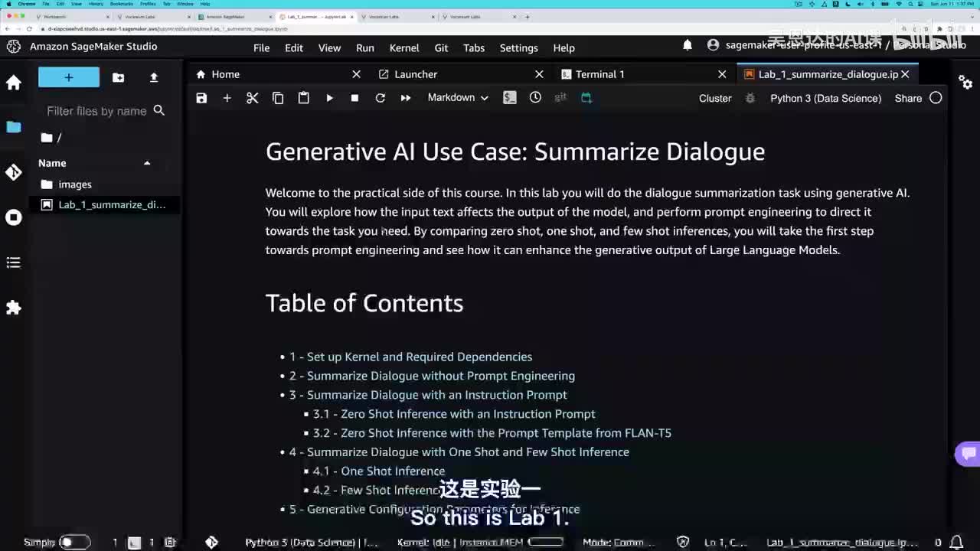Viewport: 980px width, 551px height.
Task: Stop the kernel with the square icon
Action: click(354, 98)
